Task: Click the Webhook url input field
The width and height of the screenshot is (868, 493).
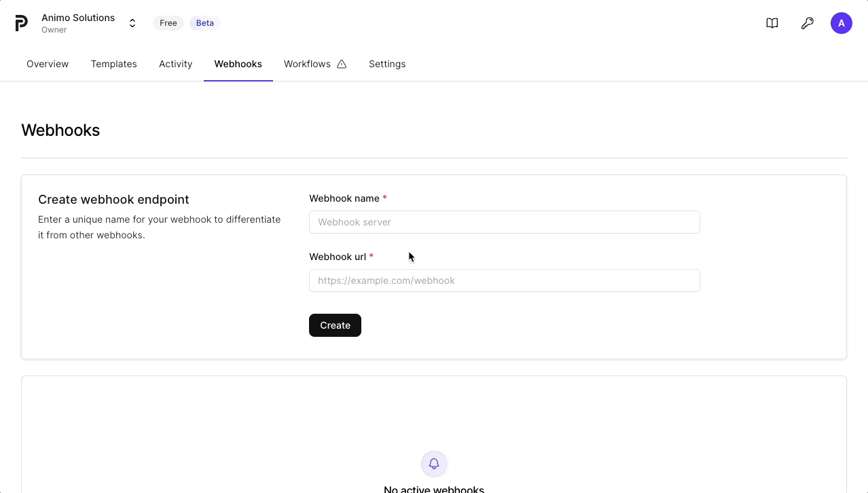Action: pos(504,280)
